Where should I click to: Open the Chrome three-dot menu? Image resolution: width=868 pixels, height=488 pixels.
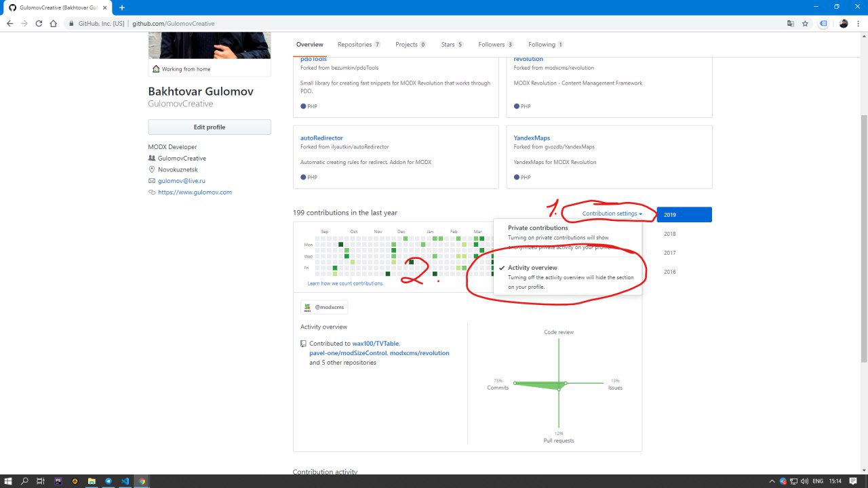click(x=859, y=23)
